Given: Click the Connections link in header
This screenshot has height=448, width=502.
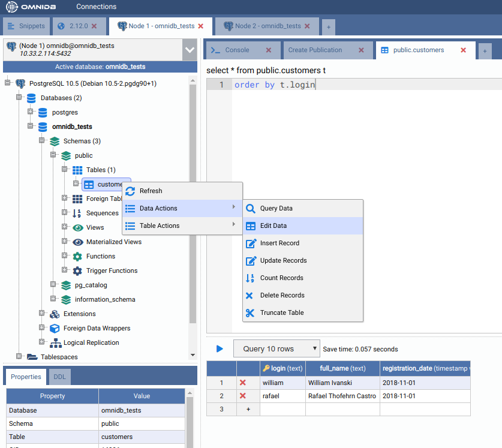Looking at the screenshot, I should pos(96,7).
